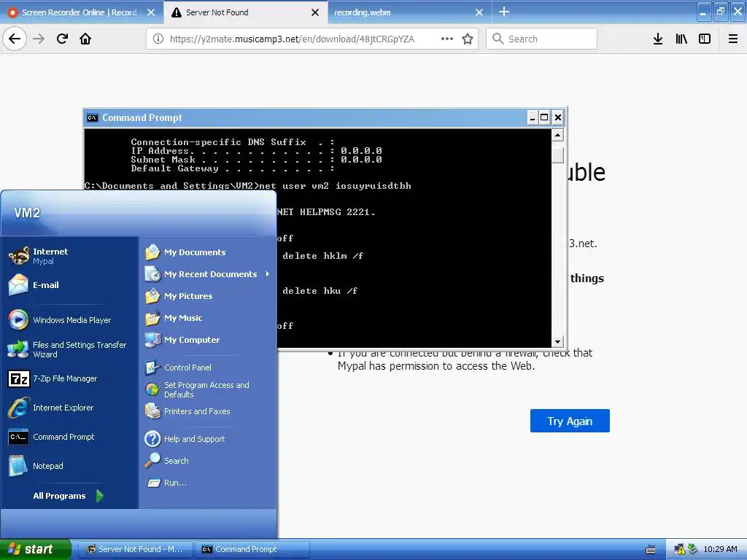The image size is (747, 560).
Task: Expand All Programs list
Action: tap(68, 496)
